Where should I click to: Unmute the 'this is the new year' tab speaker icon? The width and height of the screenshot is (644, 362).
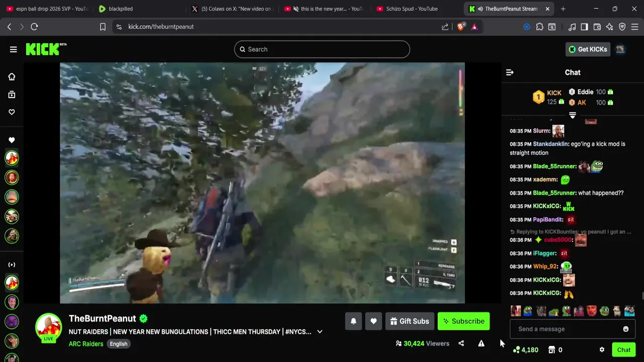[x=296, y=9]
